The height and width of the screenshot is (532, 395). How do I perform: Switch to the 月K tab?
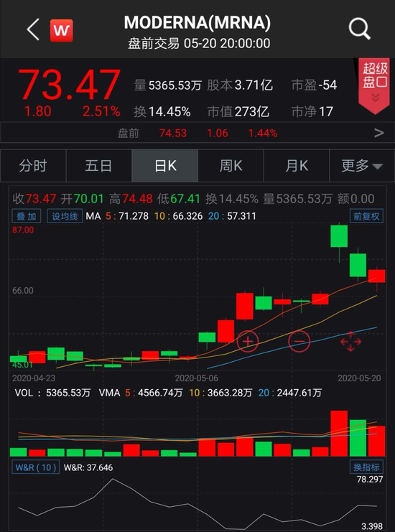297,166
